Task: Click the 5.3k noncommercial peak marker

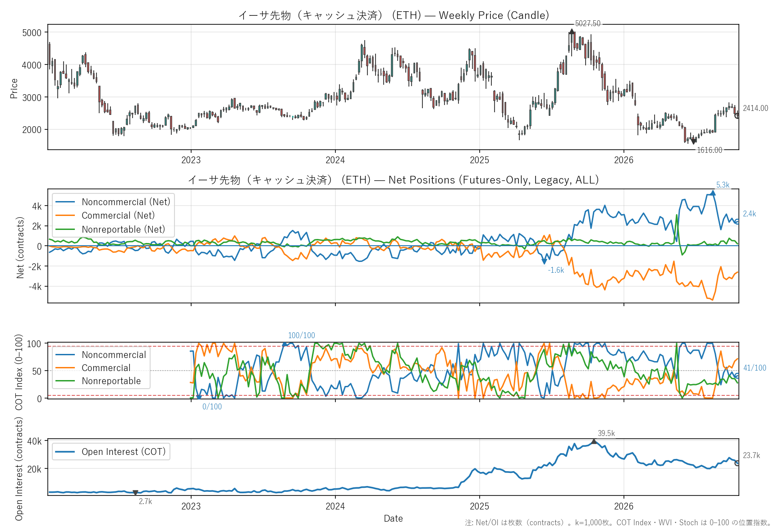Action: click(713, 193)
